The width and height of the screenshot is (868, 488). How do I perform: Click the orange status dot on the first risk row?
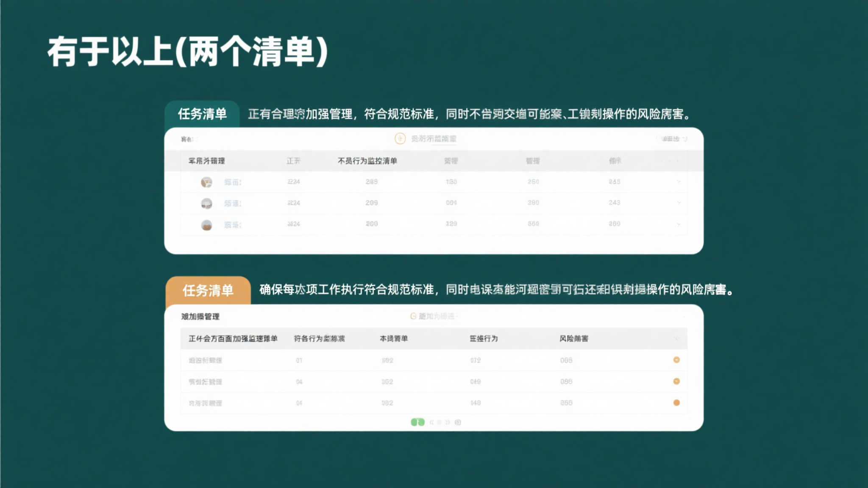(x=677, y=360)
